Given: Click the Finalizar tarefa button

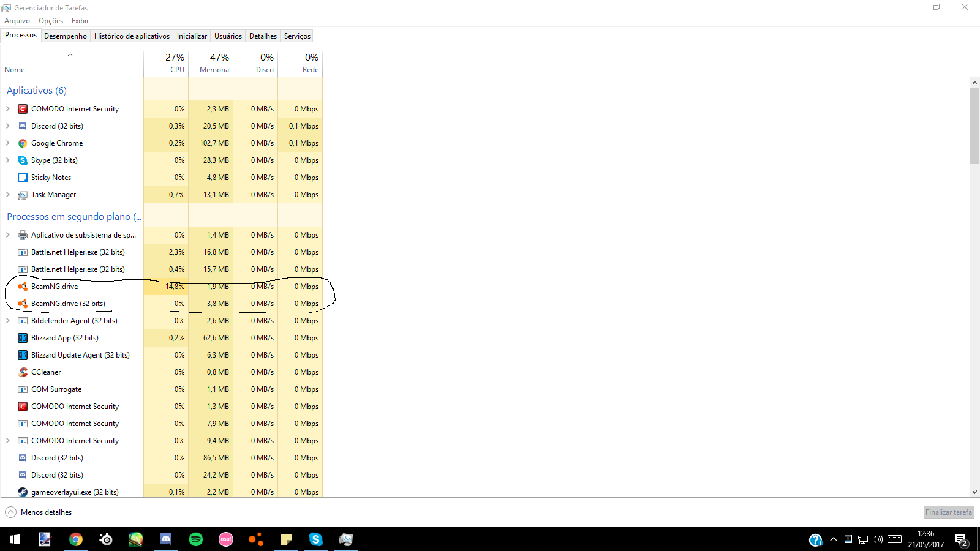Looking at the screenshot, I should 949,512.
